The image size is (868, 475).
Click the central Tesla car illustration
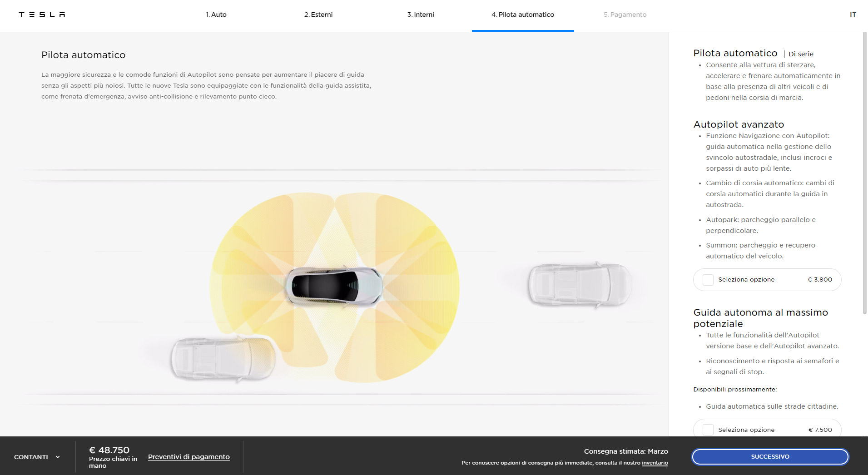pyautogui.click(x=334, y=286)
